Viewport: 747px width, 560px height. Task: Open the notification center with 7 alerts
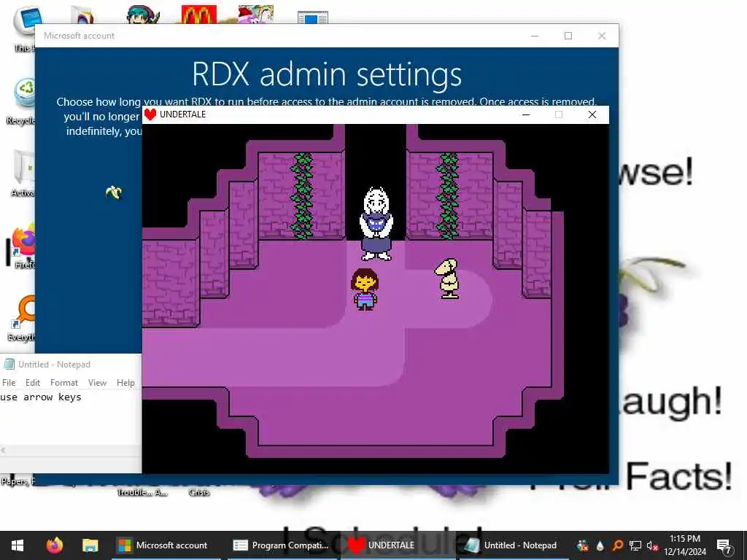[x=724, y=545]
